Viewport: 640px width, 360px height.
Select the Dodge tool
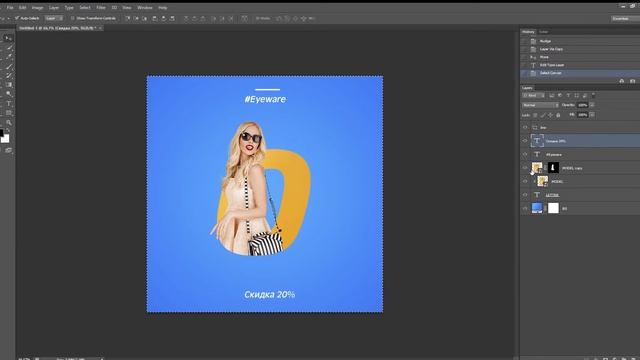[x=9, y=94]
